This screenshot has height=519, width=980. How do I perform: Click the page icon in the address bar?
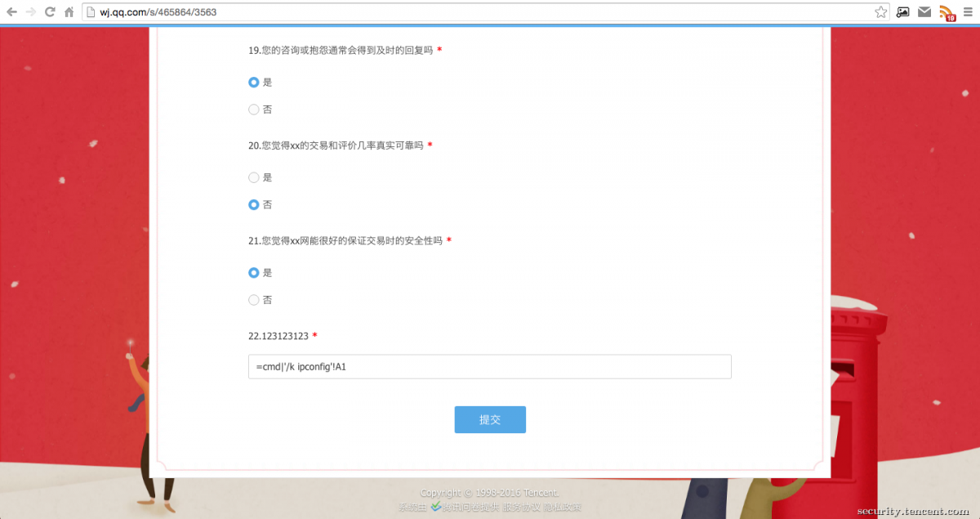pos(91,12)
